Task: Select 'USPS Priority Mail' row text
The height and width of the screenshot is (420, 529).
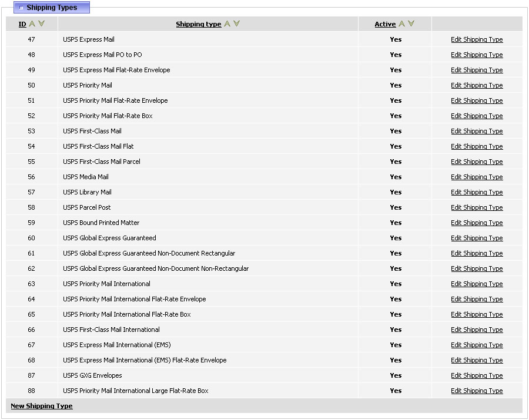Action: pyautogui.click(x=88, y=85)
